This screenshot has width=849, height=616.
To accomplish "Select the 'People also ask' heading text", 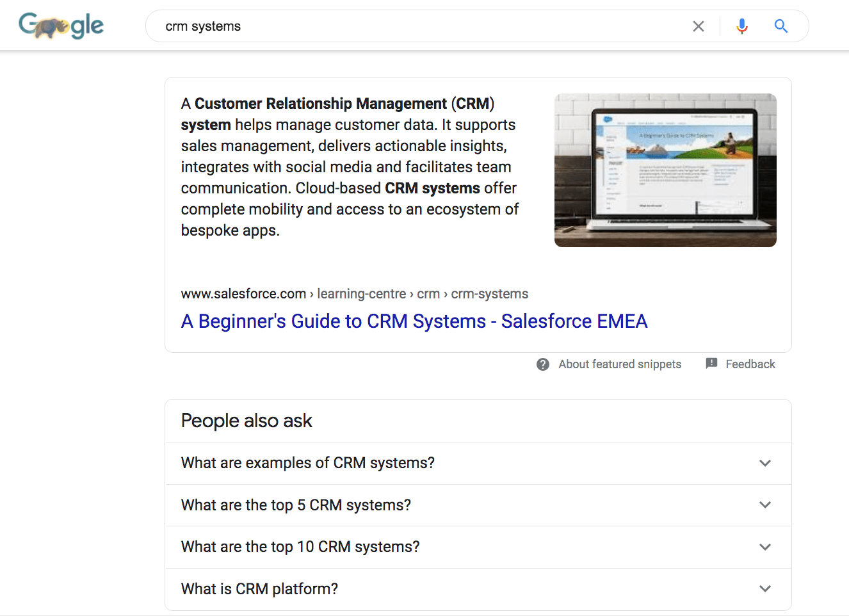I will click(247, 421).
